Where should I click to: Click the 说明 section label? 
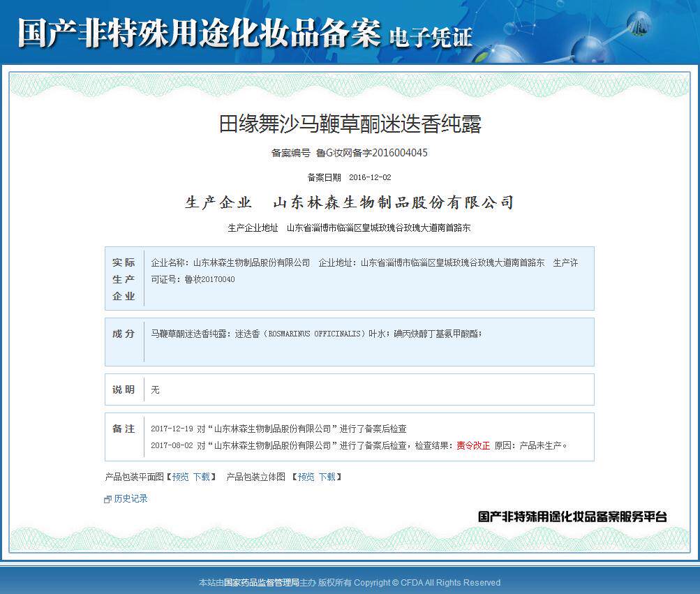click(124, 389)
